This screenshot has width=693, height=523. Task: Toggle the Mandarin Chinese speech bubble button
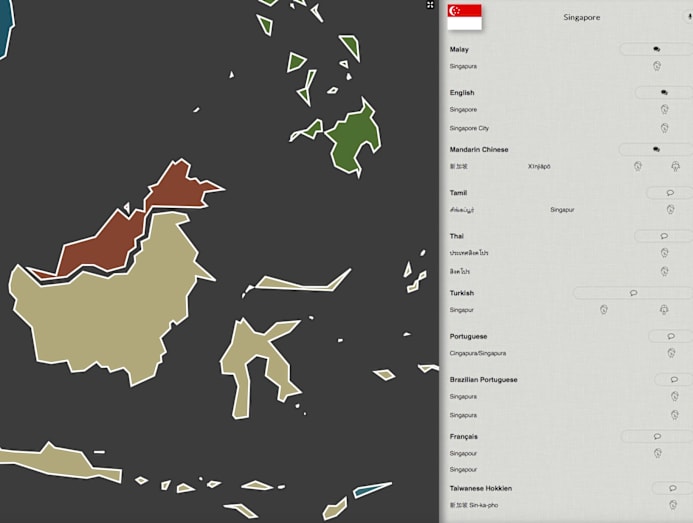[x=656, y=149]
